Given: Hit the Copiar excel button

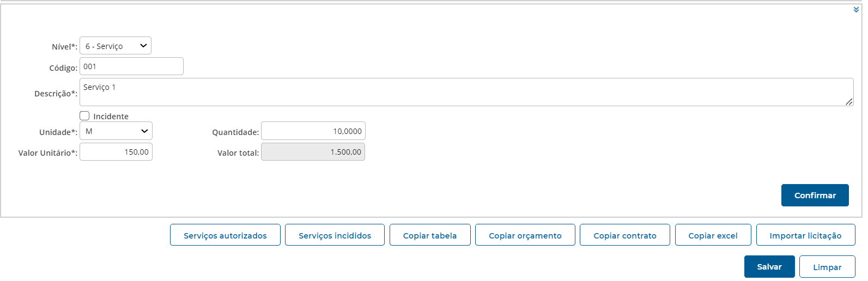Looking at the screenshot, I should pos(713,235).
